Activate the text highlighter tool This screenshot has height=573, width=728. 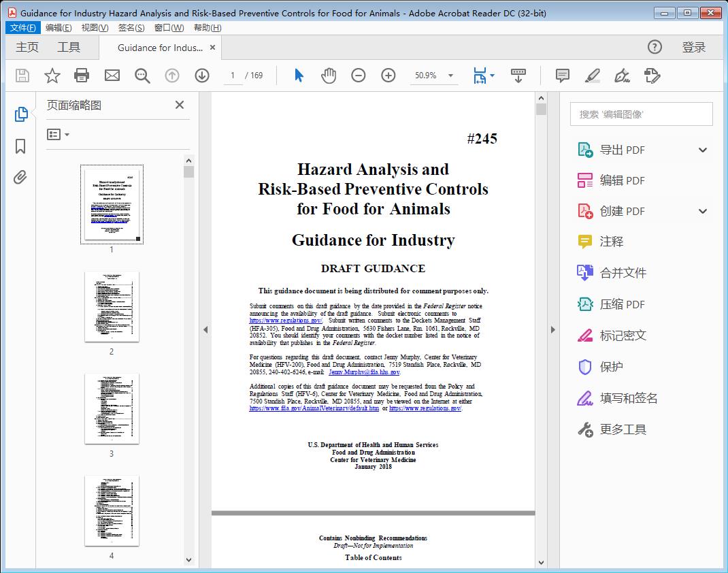pyautogui.click(x=592, y=76)
